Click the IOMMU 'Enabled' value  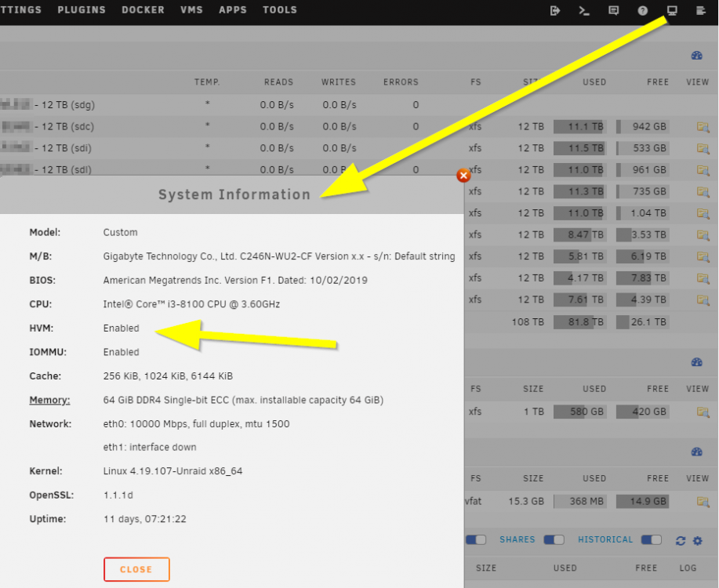[x=121, y=352]
